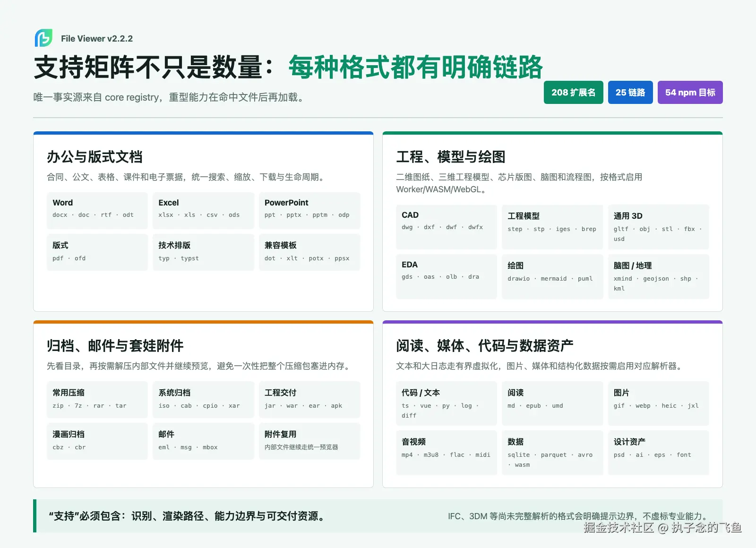The width and height of the screenshot is (756, 548).
Task: Select the 通用 3D card
Action: [659, 227]
